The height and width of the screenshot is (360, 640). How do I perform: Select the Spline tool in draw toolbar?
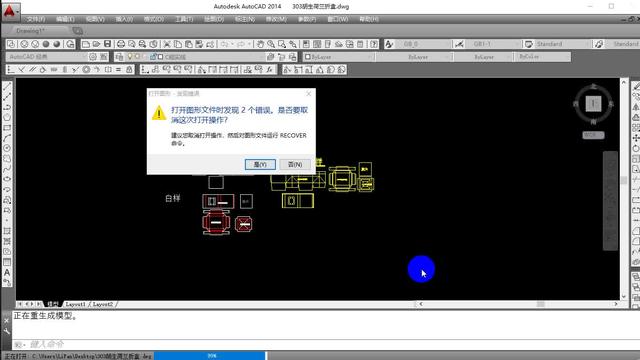pyautogui.click(x=7, y=169)
